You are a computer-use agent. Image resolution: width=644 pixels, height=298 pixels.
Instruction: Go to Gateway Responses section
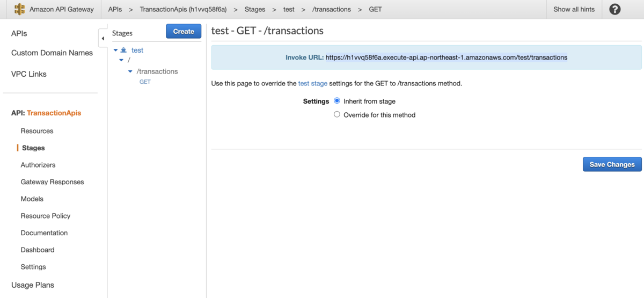click(x=52, y=182)
